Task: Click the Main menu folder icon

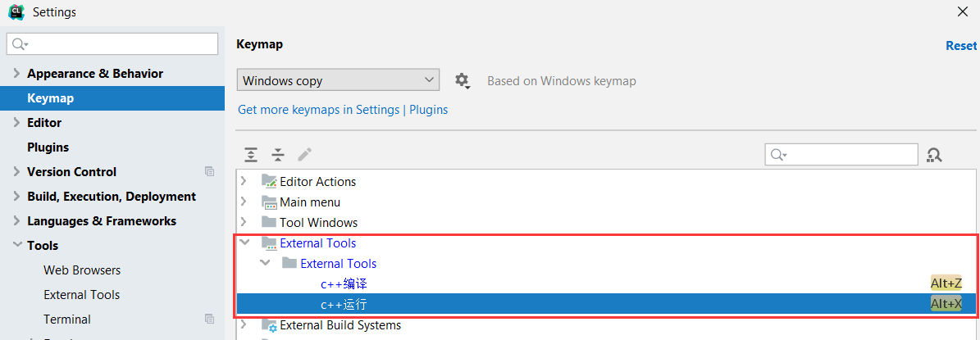Action: tap(269, 202)
